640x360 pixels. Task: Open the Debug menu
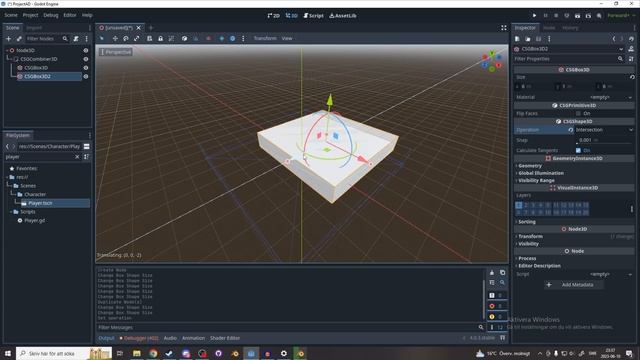[51, 15]
